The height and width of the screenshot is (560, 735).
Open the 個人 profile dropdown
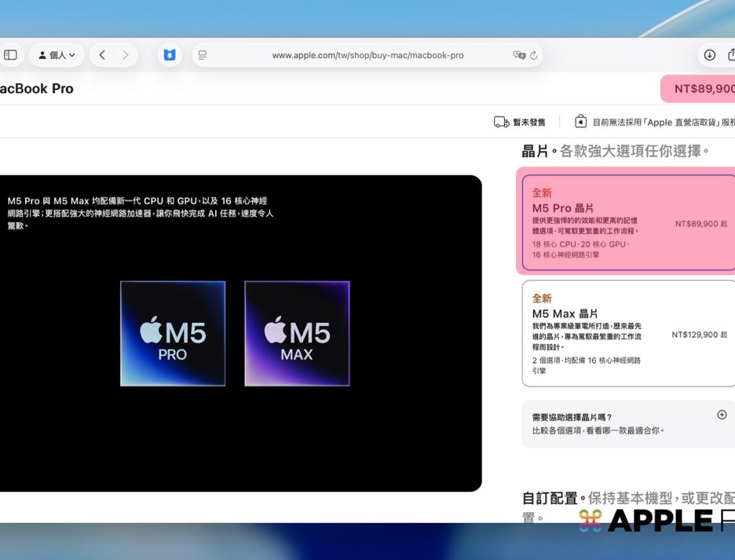57,55
